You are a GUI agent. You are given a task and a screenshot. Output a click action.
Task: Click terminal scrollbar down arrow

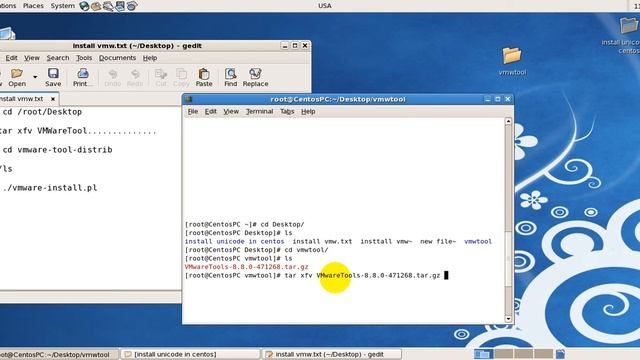coord(508,319)
